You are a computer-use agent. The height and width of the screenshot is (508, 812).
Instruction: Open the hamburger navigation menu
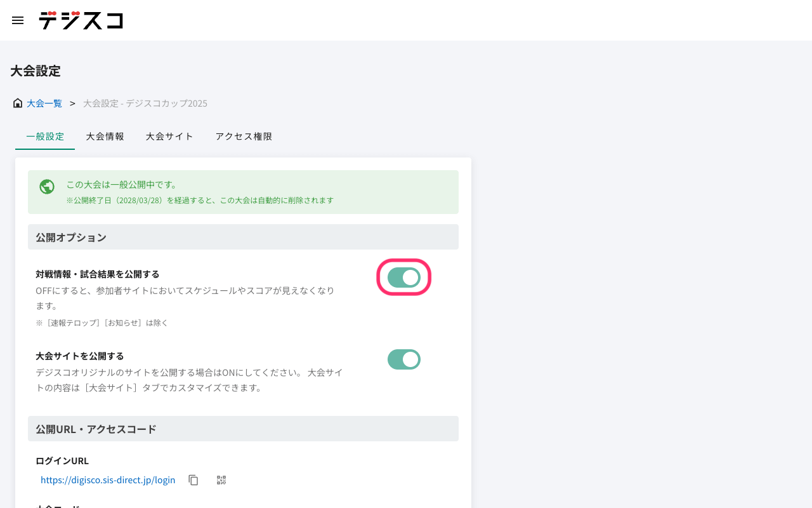[18, 20]
